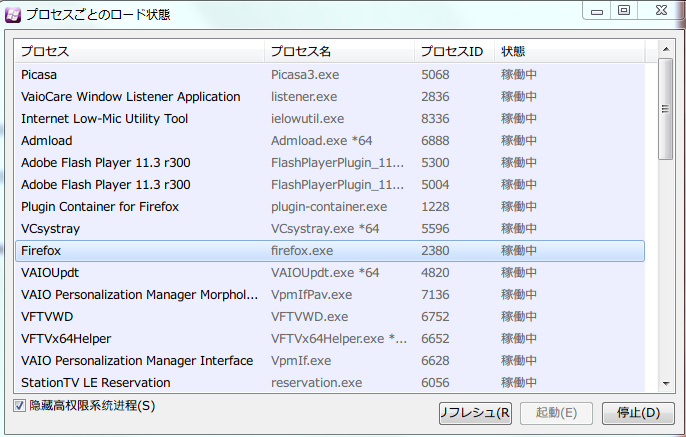Click process ID 6652

(x=435, y=339)
